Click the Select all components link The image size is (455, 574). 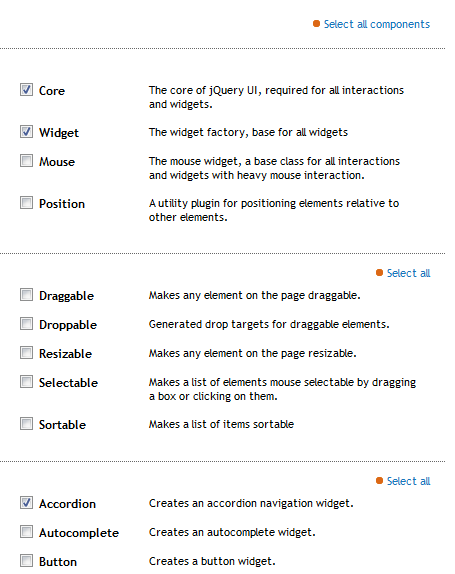[x=377, y=24]
